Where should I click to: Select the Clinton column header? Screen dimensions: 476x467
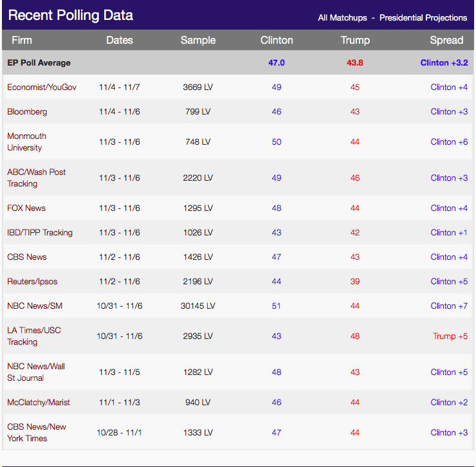pyautogui.click(x=277, y=40)
